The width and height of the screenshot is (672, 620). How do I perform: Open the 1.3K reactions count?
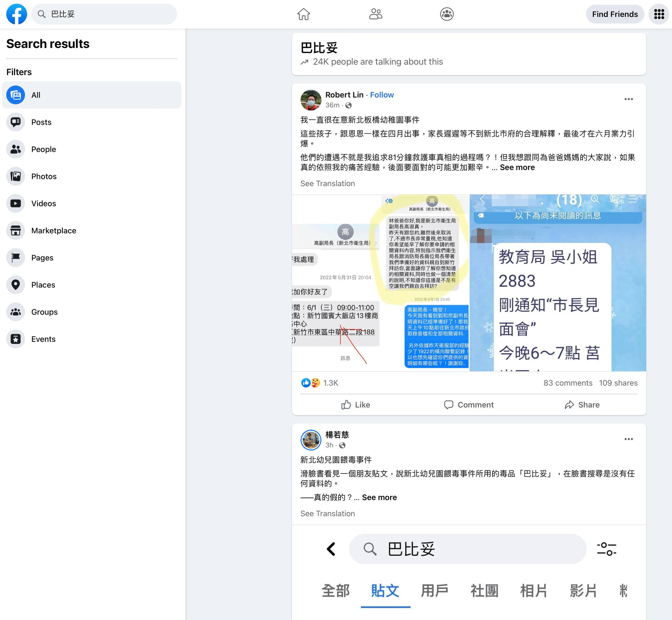point(330,383)
